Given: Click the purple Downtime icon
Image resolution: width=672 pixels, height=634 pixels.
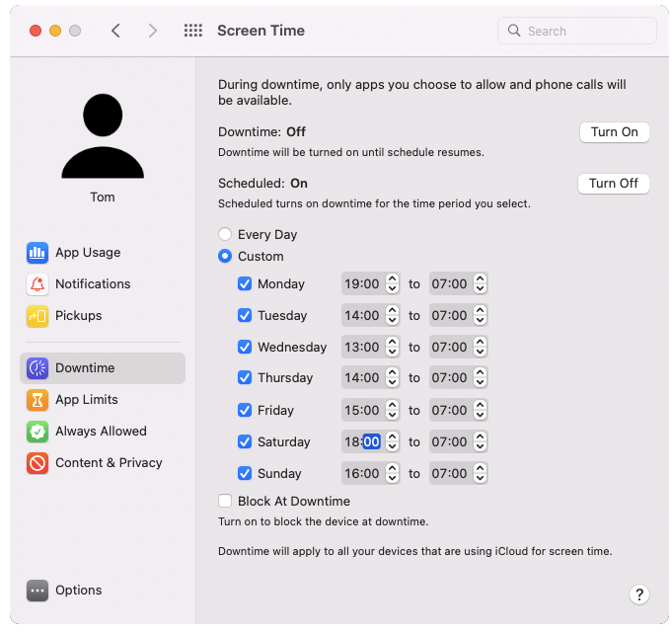Looking at the screenshot, I should click(x=37, y=368).
